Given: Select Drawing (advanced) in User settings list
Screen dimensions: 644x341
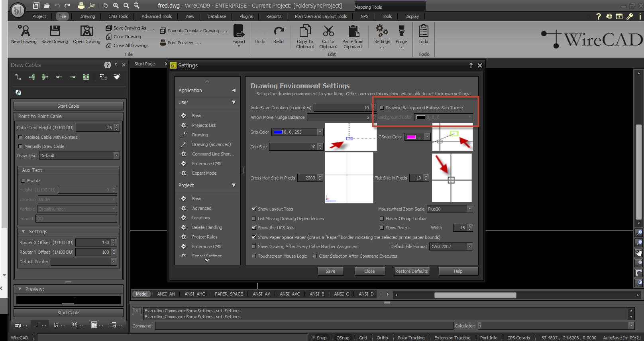Looking at the screenshot, I should [x=211, y=144].
